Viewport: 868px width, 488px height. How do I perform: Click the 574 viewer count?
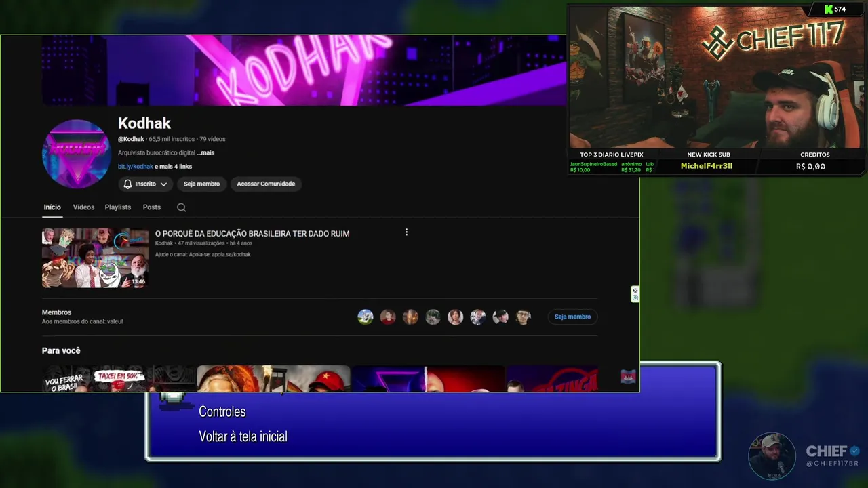coord(840,9)
